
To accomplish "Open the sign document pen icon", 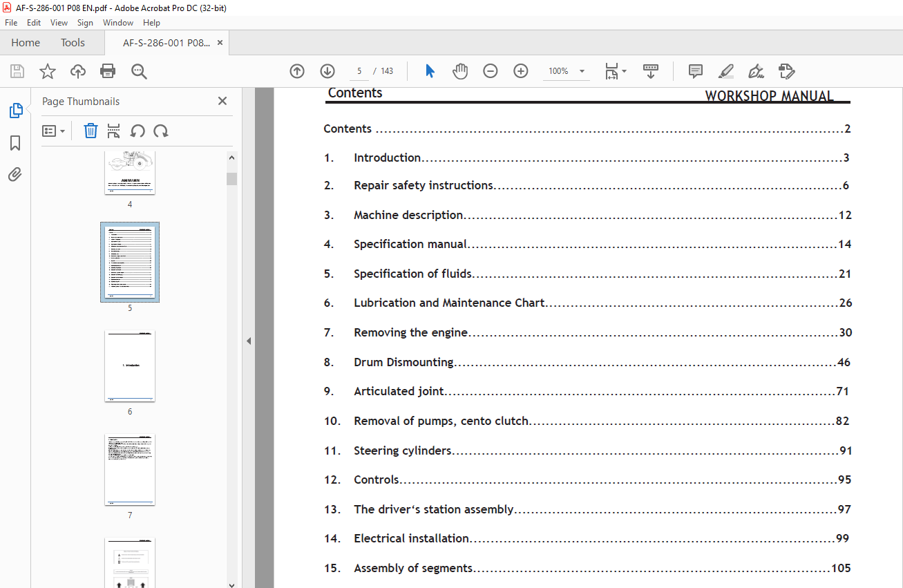I will [757, 71].
